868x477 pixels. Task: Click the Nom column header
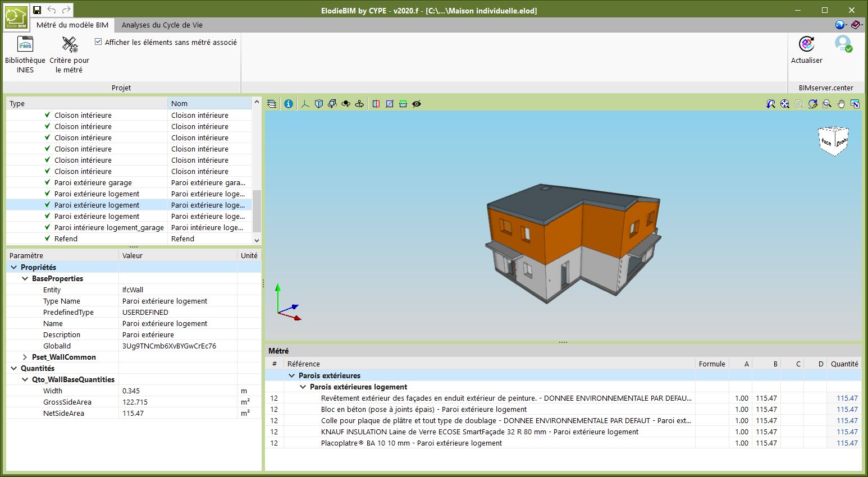[210, 103]
